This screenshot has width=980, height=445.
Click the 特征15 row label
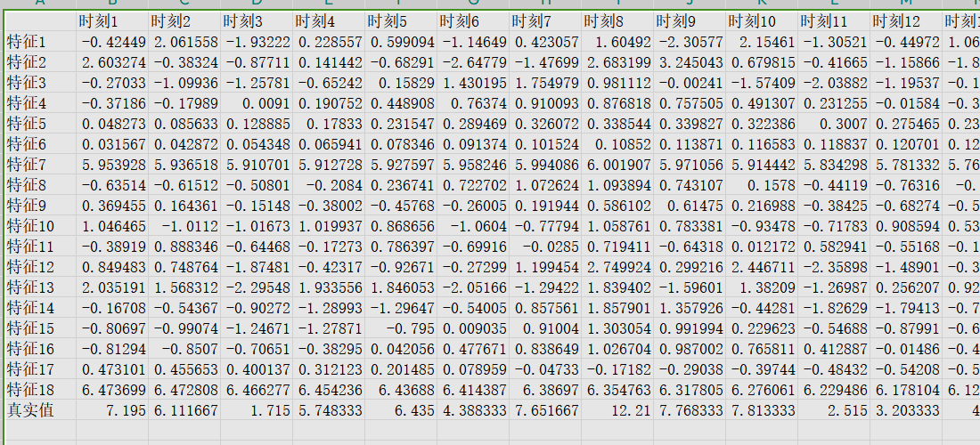point(40,328)
